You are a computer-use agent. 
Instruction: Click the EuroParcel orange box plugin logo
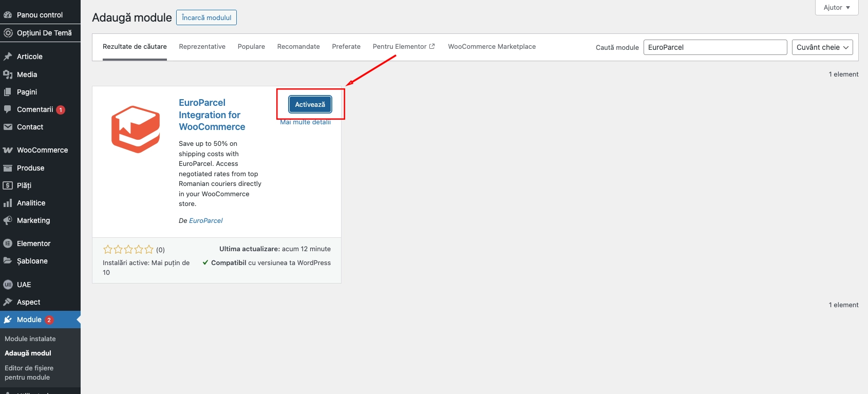click(136, 129)
